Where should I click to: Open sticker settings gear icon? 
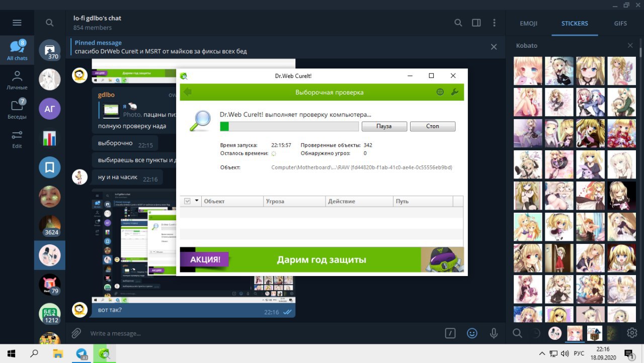point(632,333)
